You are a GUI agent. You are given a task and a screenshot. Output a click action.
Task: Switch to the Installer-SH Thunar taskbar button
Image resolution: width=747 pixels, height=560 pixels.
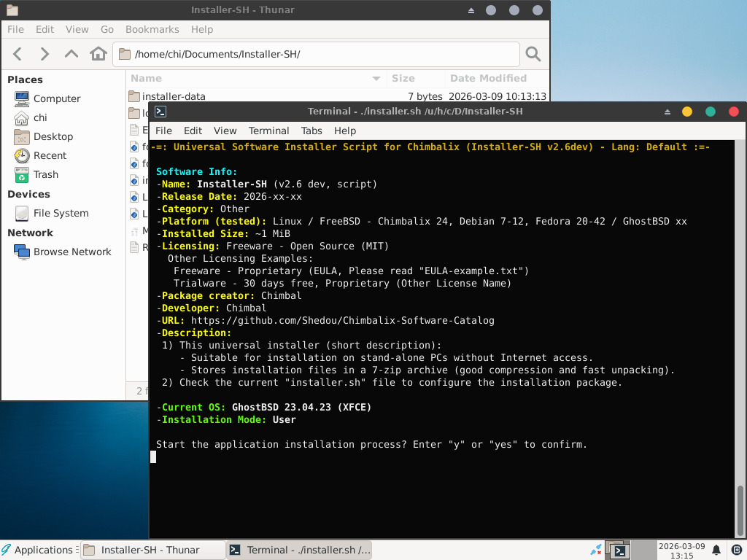tap(150, 550)
